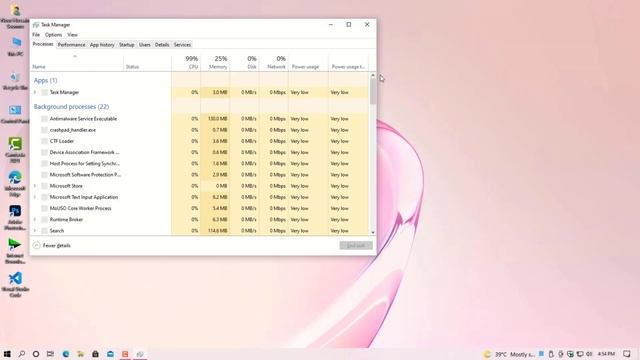Switch to the Performance tab
Image resolution: width=640 pixels, height=360 pixels.
[71, 44]
